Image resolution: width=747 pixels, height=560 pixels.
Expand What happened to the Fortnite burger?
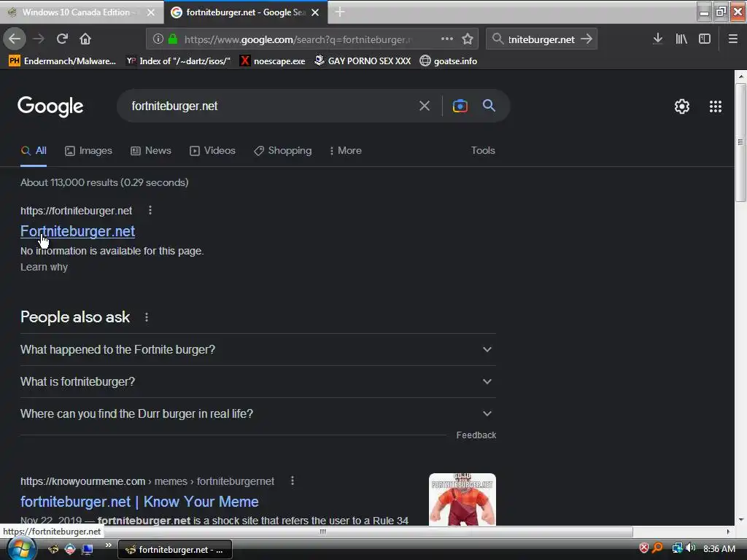pyautogui.click(x=258, y=349)
